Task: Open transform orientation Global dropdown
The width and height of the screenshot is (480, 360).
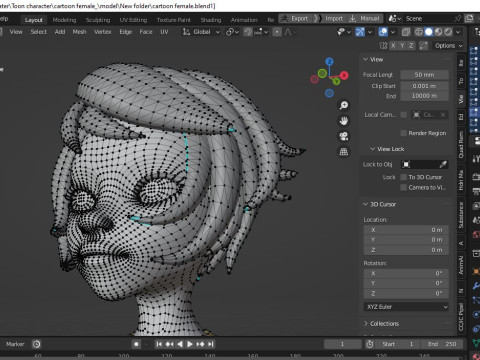Action: 201,32
